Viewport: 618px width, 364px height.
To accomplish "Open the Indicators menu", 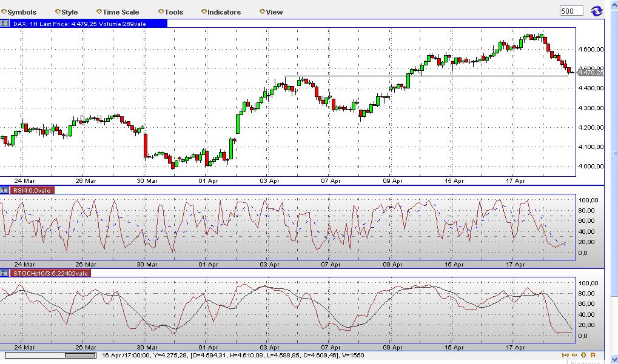I will [x=221, y=12].
